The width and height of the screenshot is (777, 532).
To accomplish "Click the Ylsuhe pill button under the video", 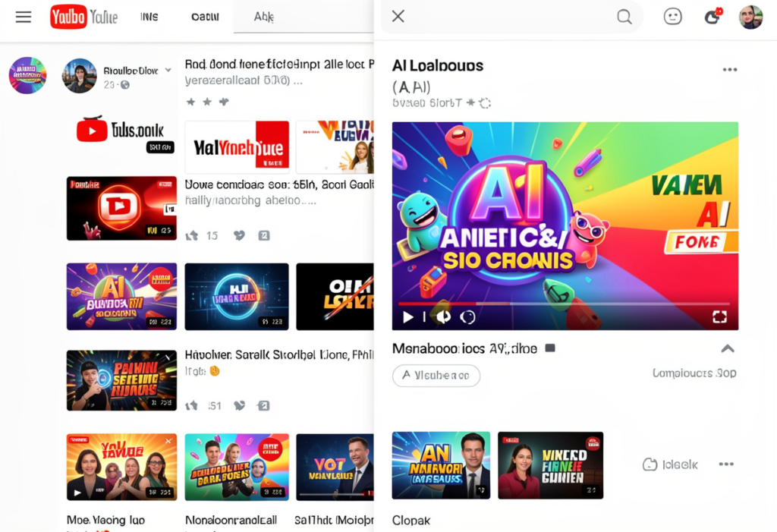I will [x=436, y=376].
